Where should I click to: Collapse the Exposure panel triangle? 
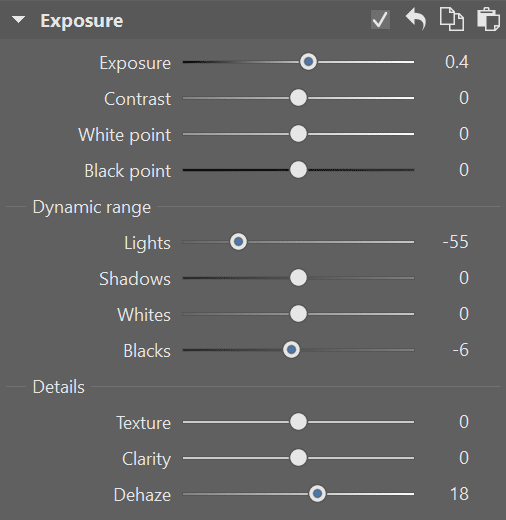[18, 20]
